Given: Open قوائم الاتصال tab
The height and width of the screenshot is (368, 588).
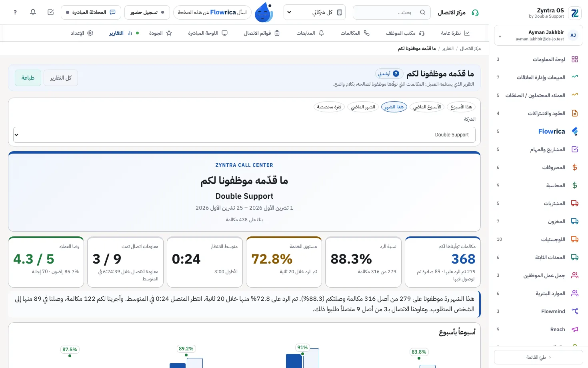Looking at the screenshot, I should point(262,33).
